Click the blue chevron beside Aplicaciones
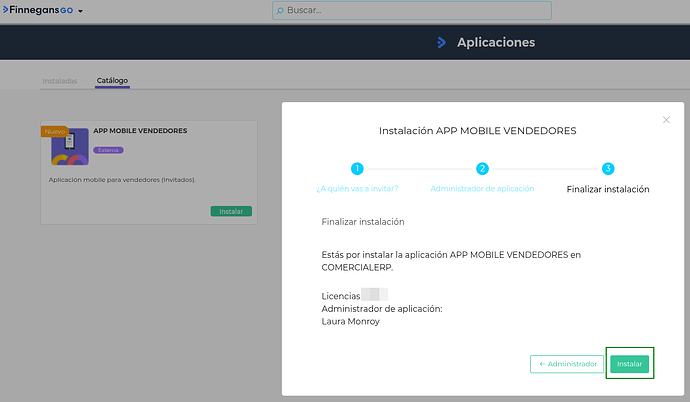 tap(441, 42)
